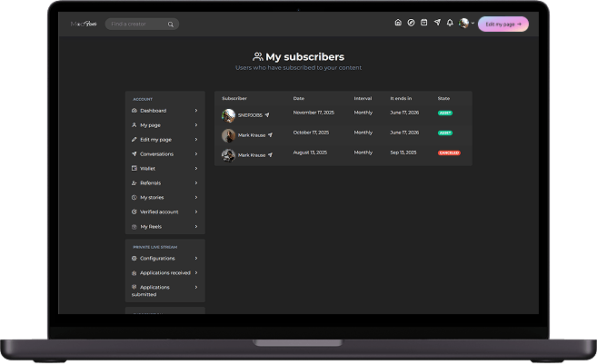
Task: Expand the My Reels chevron
Action: (x=196, y=226)
